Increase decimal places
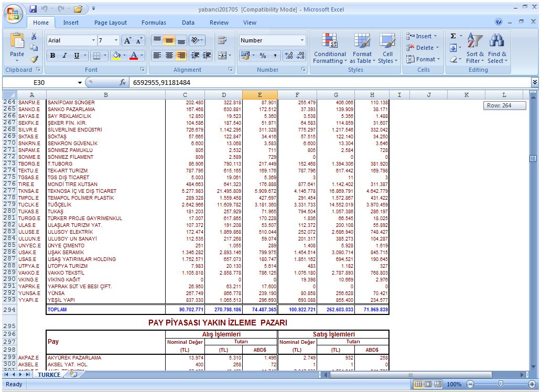Image resolution: width=541 pixels, height=392 pixels. (289, 56)
